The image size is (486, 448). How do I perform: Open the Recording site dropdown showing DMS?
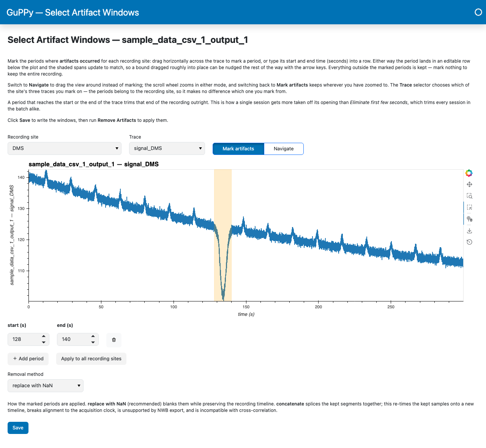pyautogui.click(x=65, y=148)
